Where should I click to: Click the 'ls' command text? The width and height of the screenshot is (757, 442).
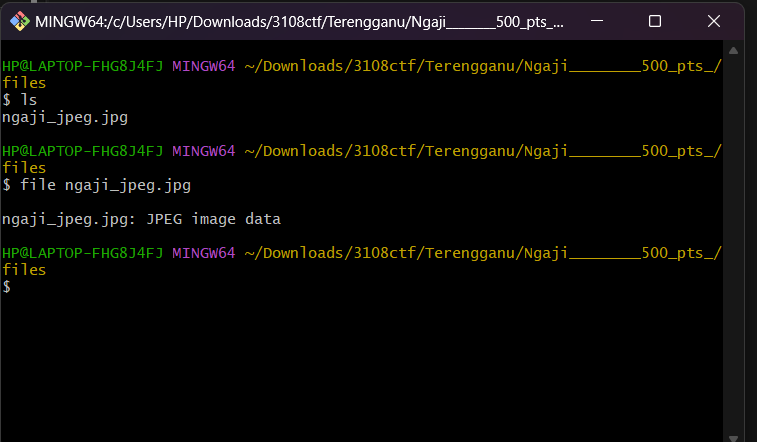point(28,100)
